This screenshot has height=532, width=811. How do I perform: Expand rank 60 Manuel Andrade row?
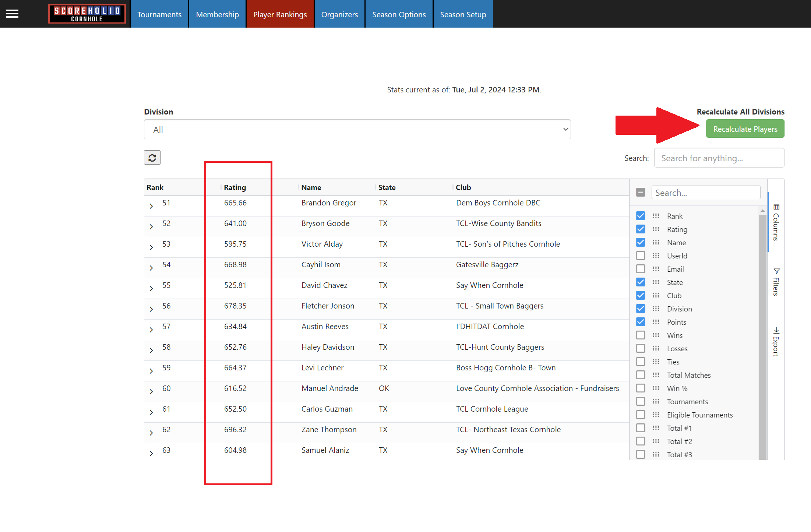pos(151,392)
